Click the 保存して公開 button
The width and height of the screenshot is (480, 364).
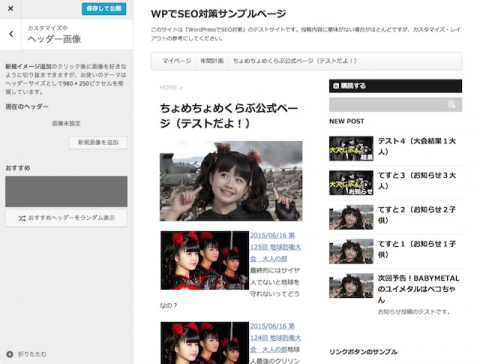point(104,9)
